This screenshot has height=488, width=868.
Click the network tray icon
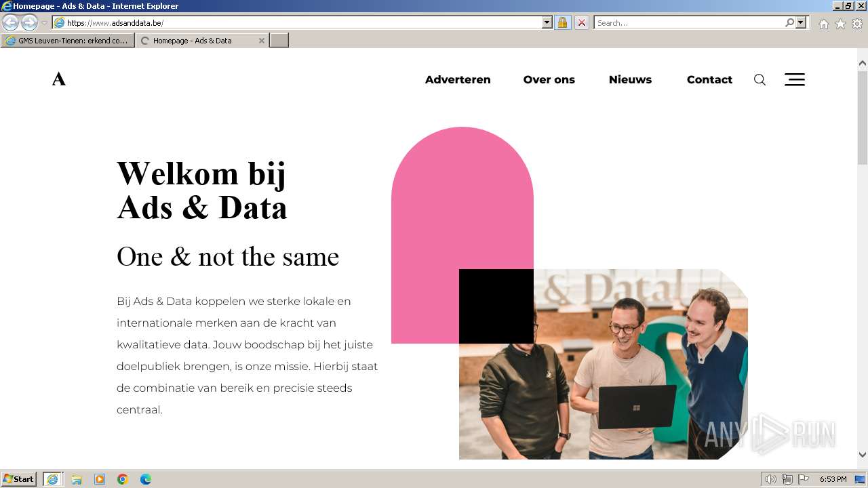pyautogui.click(x=787, y=479)
